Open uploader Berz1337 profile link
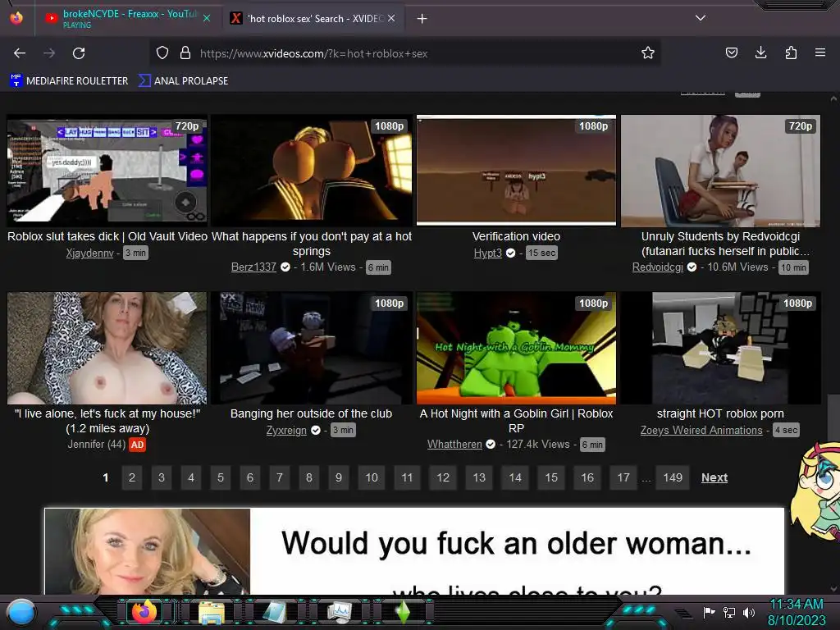Screen dimensions: 840x630 [x=253, y=267]
